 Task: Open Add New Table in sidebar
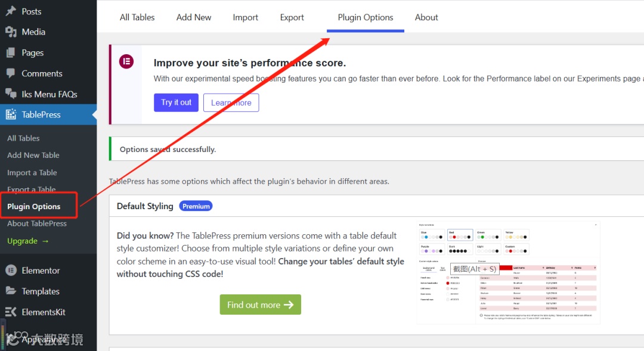click(x=33, y=155)
